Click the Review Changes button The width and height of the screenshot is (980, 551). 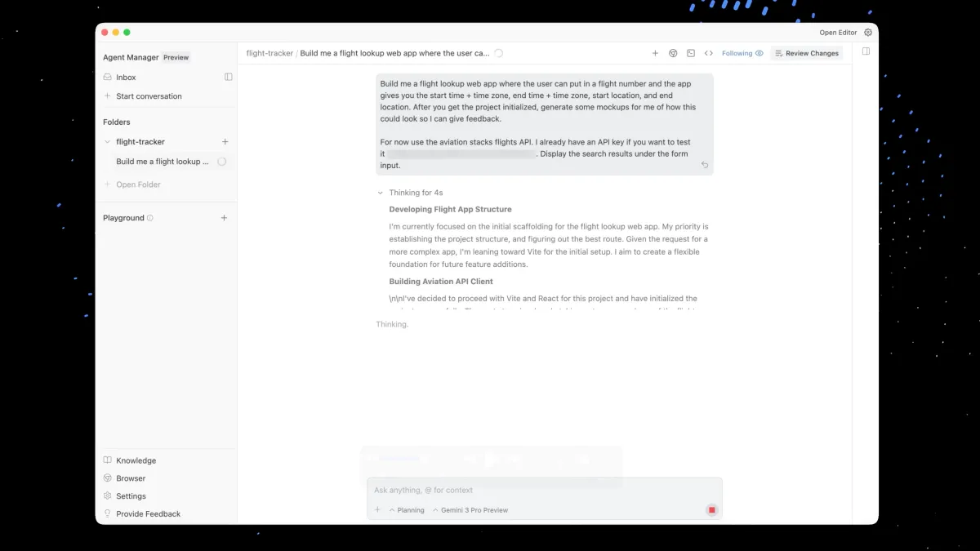806,53
